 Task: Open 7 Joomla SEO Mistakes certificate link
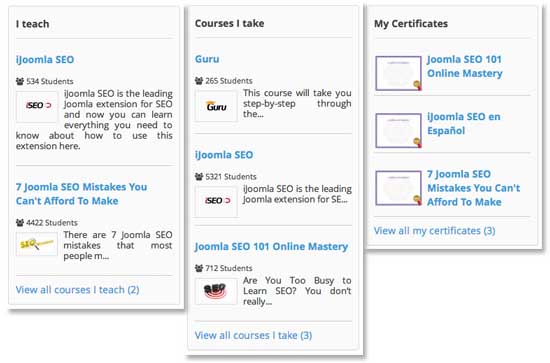click(474, 188)
